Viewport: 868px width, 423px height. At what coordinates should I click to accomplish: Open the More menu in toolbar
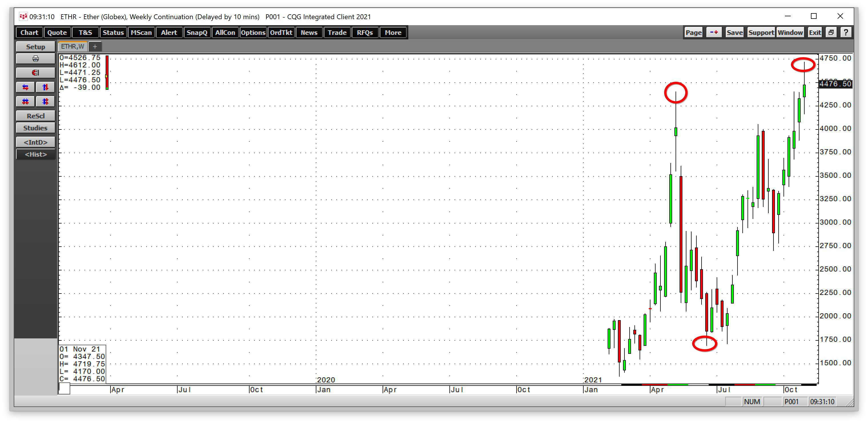393,32
